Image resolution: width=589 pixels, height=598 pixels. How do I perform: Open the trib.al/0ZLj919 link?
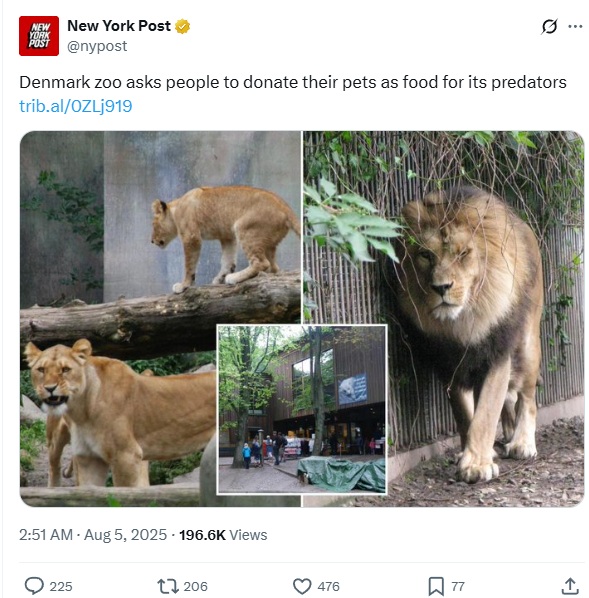point(76,106)
